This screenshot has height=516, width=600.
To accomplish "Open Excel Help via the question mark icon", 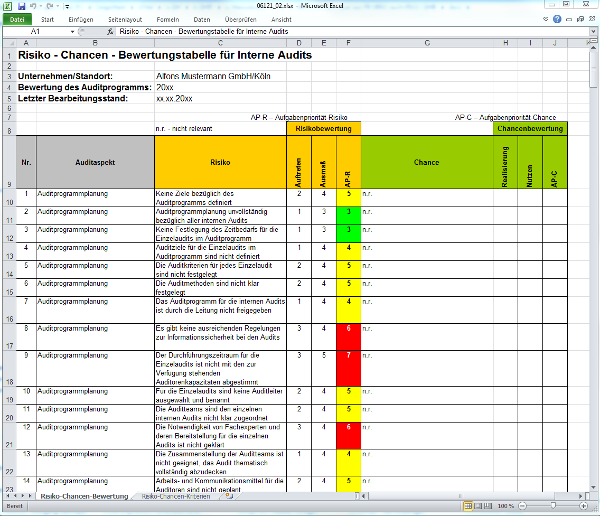I will tap(556, 19).
